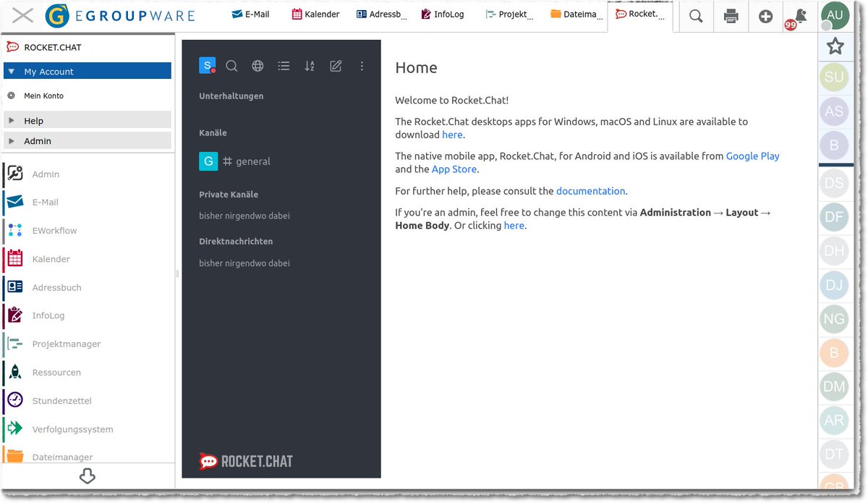Click Rocket.Chat create new pencil icon

[x=336, y=66]
